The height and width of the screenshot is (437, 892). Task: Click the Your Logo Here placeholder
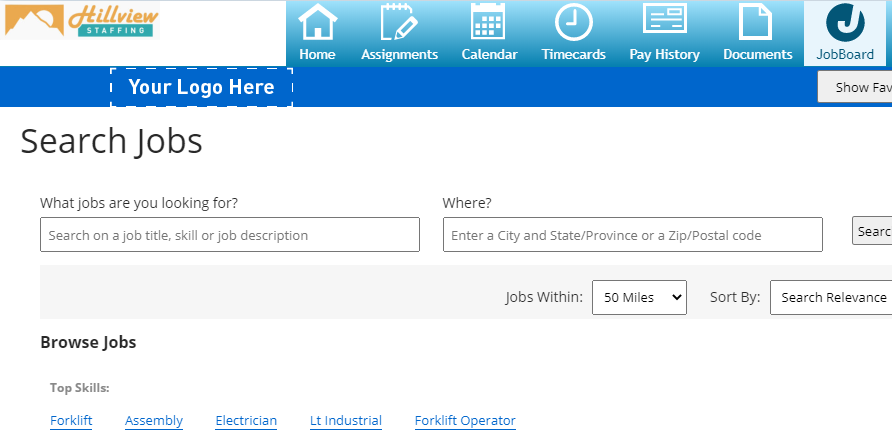[x=201, y=87]
